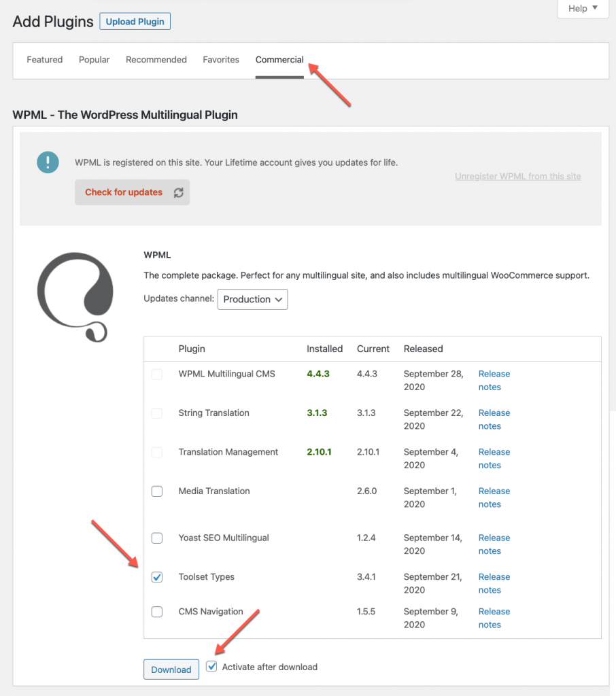Click the refresh icon beside Check for updates

pyautogui.click(x=178, y=192)
